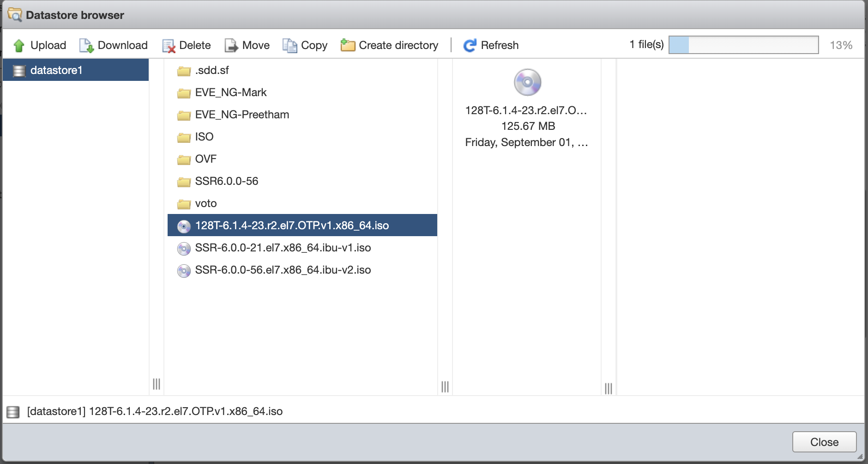868x464 pixels.
Task: Open the OVF folder
Action: pyautogui.click(x=205, y=159)
